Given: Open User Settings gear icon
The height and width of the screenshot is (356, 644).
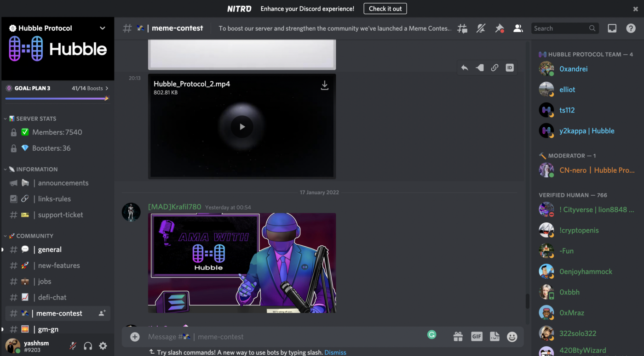Looking at the screenshot, I should point(103,346).
